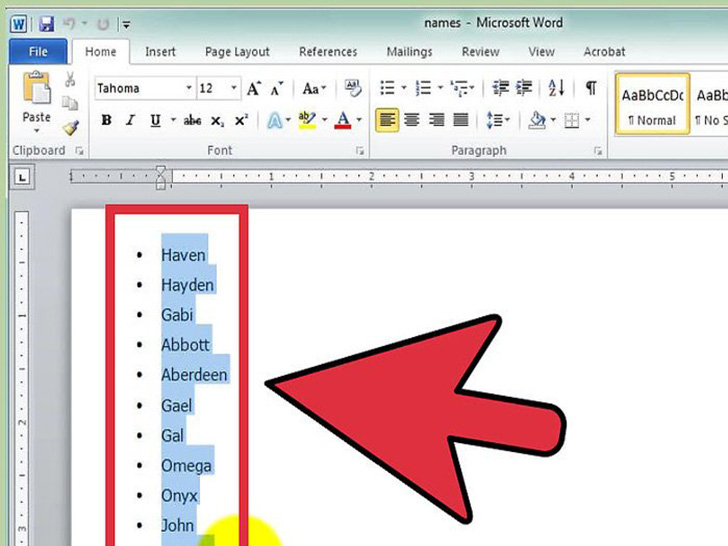Click the Cut scissors icon

point(70,79)
